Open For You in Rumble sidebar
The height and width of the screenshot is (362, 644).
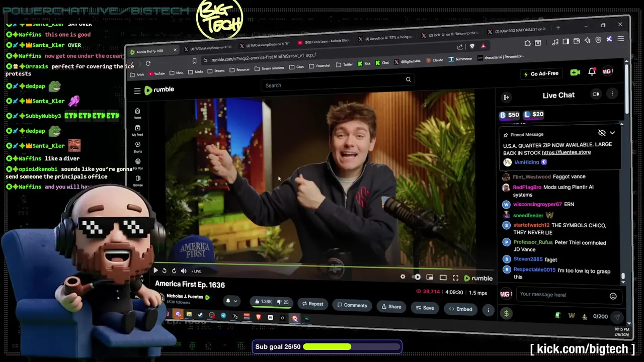[x=137, y=164]
